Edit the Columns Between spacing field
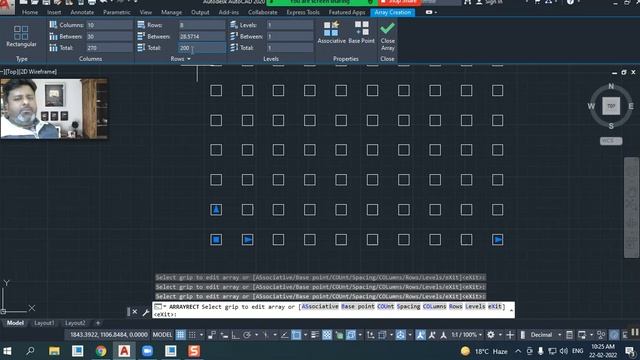The height and width of the screenshot is (360, 640). tap(109, 36)
